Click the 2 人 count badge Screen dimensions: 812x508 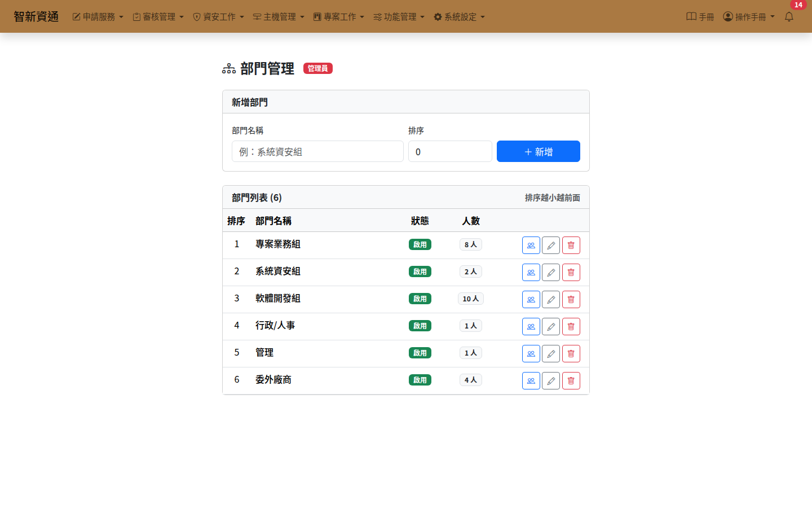click(x=471, y=271)
